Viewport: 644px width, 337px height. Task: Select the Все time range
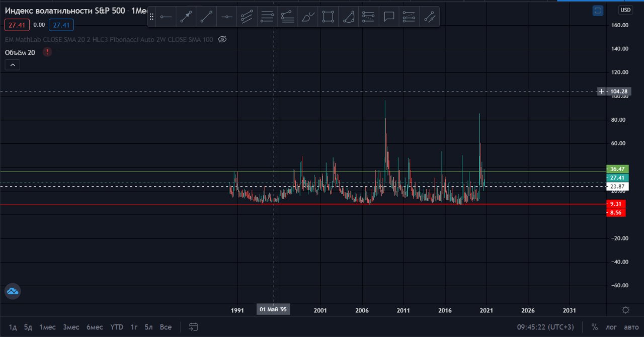[x=166, y=327]
